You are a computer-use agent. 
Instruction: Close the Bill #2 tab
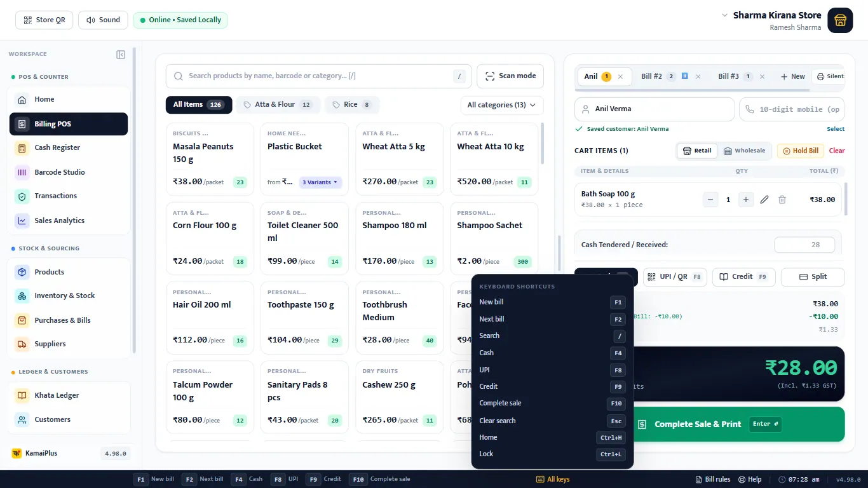point(698,76)
